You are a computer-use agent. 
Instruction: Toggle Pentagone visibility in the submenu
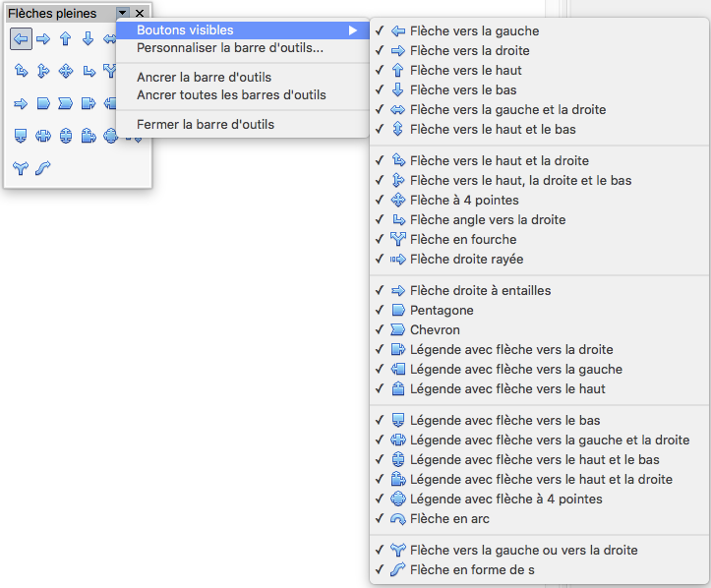point(539,310)
